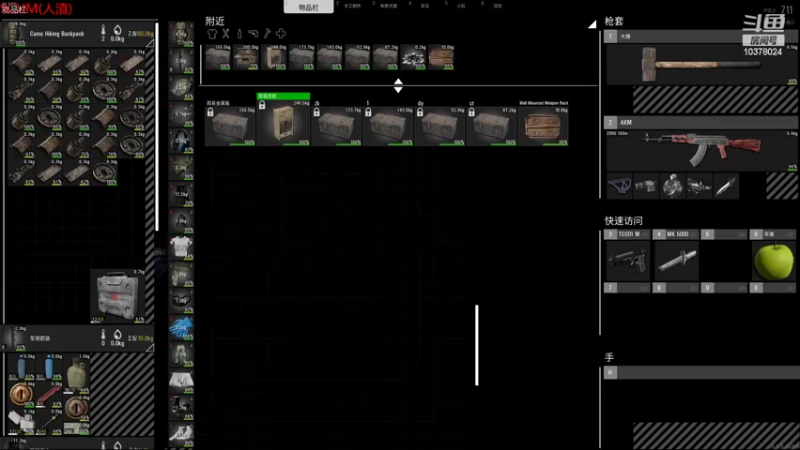
Task: Open the dy chest container
Action: [x=440, y=126]
